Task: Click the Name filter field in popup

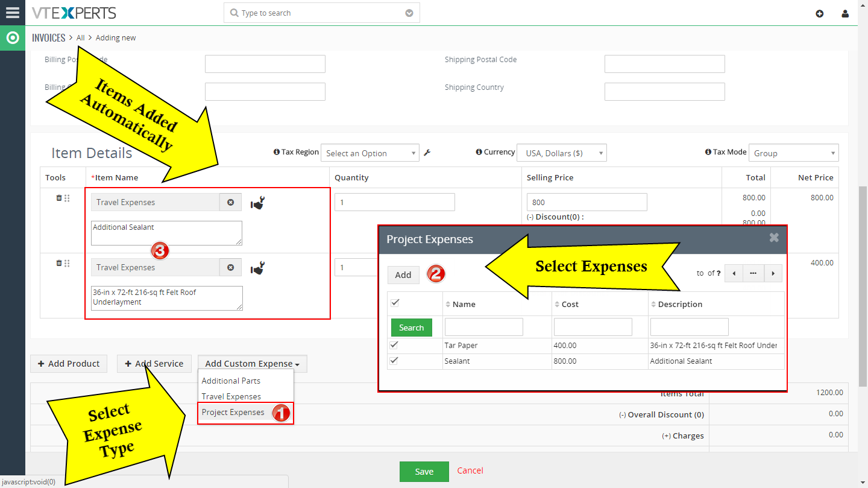Action: tap(484, 327)
